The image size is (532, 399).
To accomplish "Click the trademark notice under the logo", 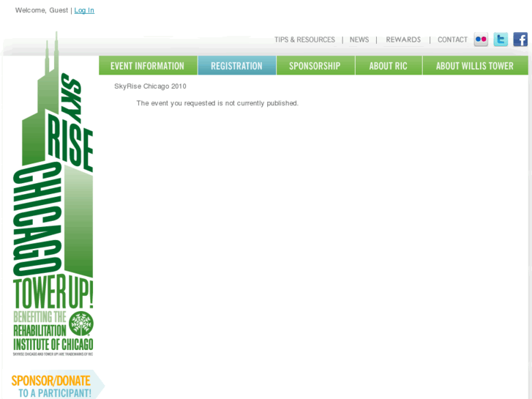I will [53, 354].
